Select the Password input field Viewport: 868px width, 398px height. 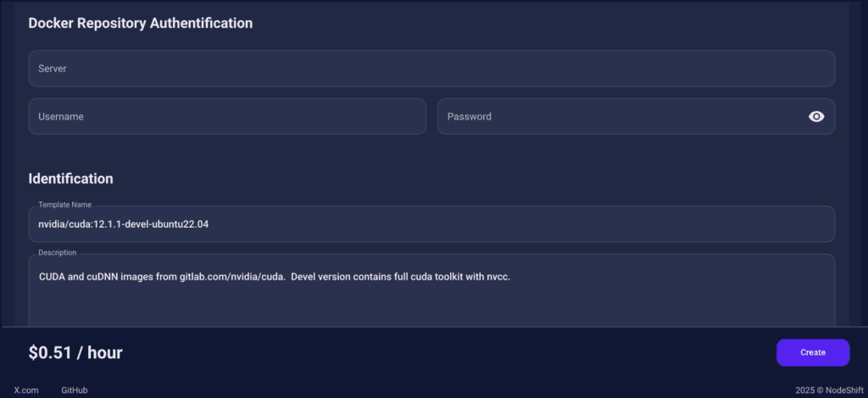pyautogui.click(x=636, y=117)
